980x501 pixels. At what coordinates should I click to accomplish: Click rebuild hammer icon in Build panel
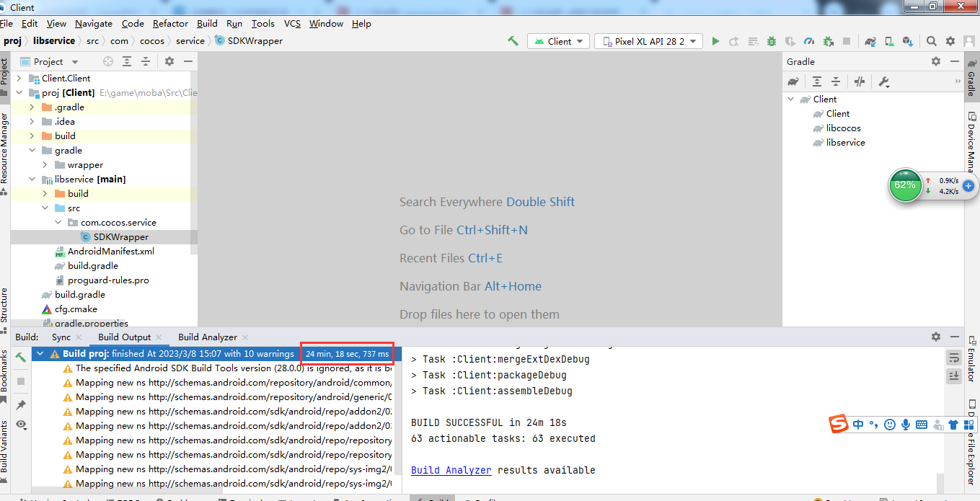click(21, 357)
